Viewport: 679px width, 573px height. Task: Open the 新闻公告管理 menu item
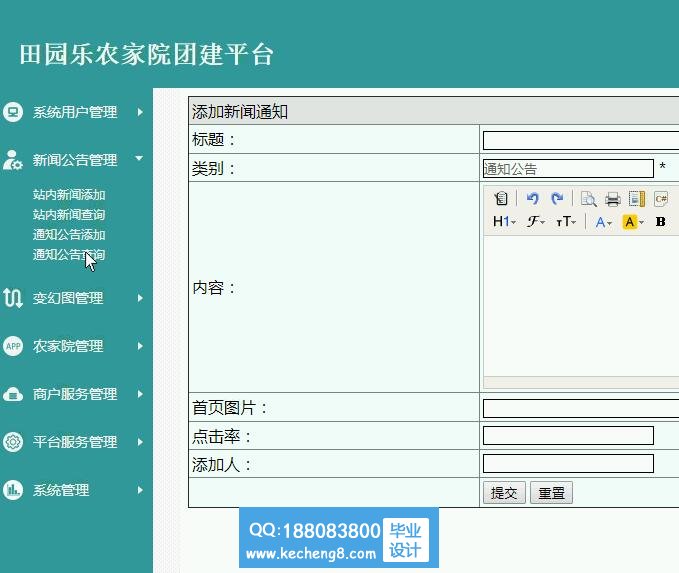[x=75, y=160]
